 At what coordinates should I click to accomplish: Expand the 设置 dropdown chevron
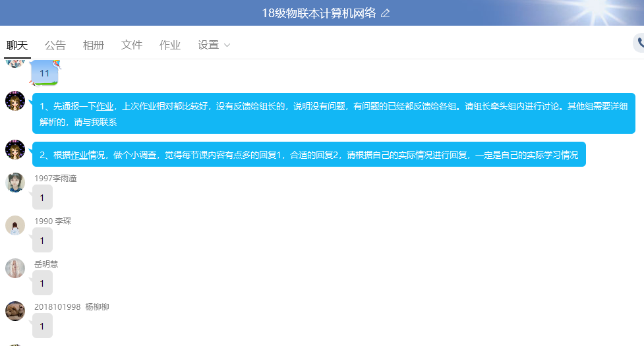coord(227,45)
